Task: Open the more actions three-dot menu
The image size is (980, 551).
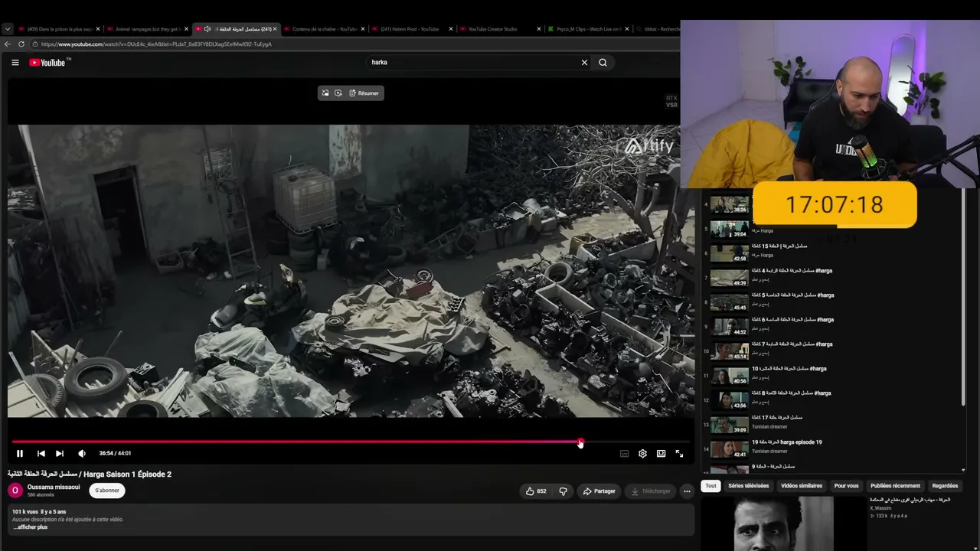Action: (x=687, y=491)
